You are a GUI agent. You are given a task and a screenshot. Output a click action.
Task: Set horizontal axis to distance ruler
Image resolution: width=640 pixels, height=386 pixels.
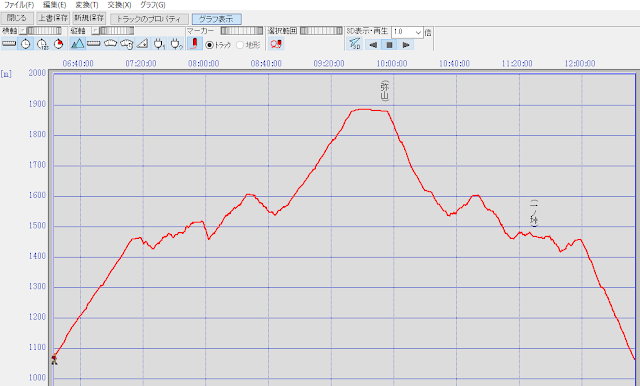[x=9, y=44]
